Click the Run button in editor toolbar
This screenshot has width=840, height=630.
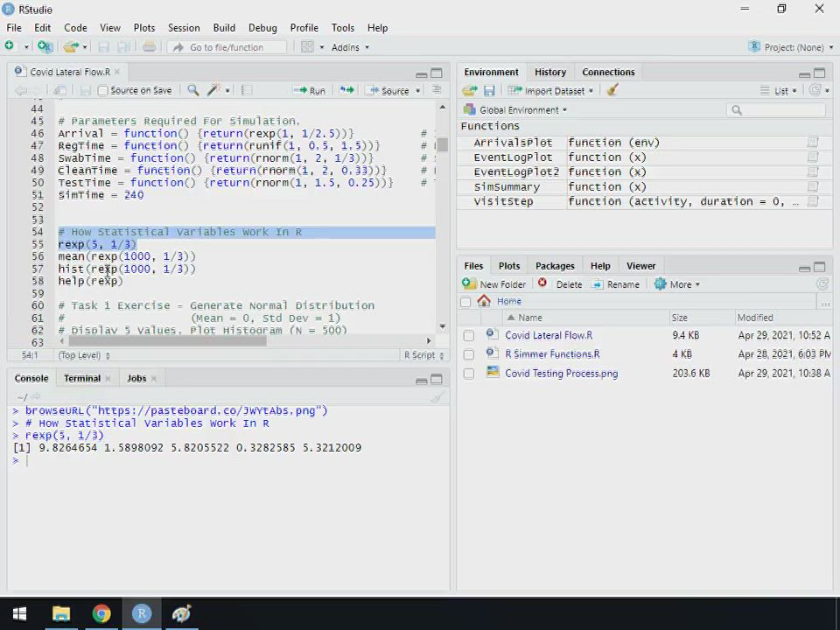pos(310,90)
